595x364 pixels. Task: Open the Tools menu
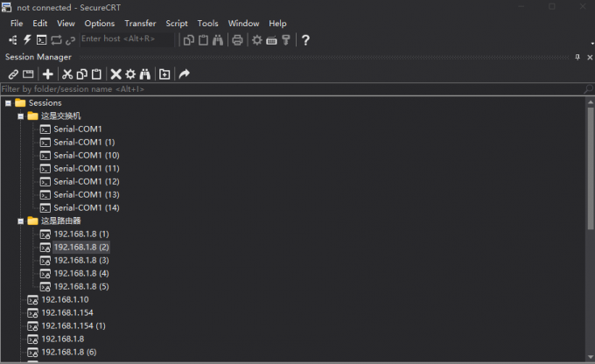click(x=207, y=23)
